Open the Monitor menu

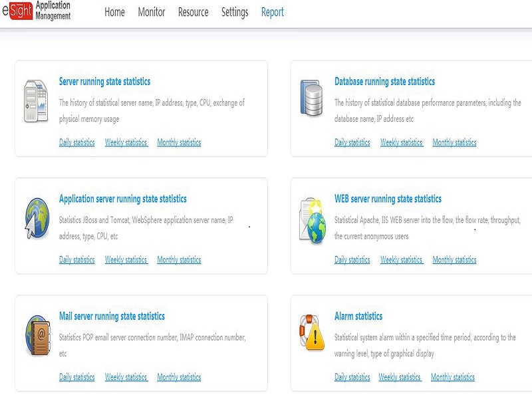pos(152,12)
